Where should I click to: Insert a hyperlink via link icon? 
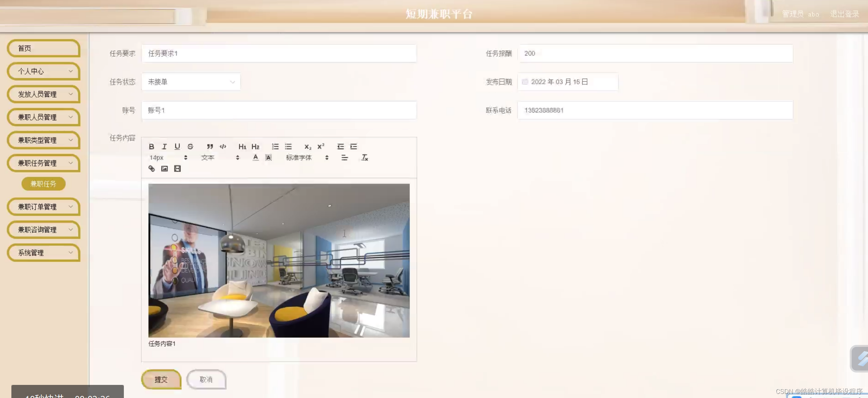coord(151,169)
